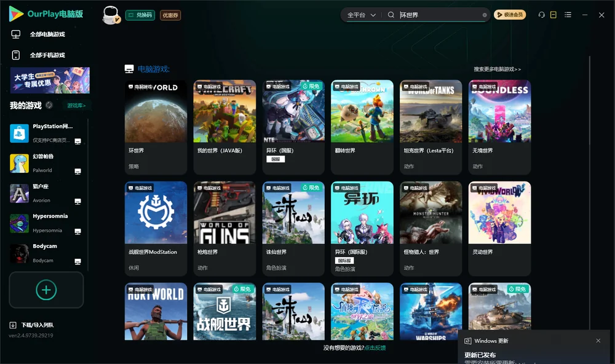Open the Hypersomnia game entry
615x364 pixels.
46,224
